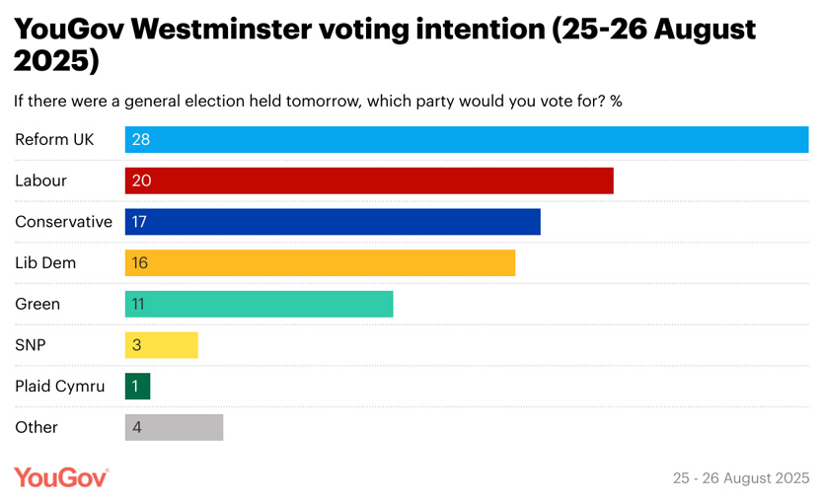Select the Reform UK blue bar
This screenshot has width=823, height=504.
click(467, 139)
